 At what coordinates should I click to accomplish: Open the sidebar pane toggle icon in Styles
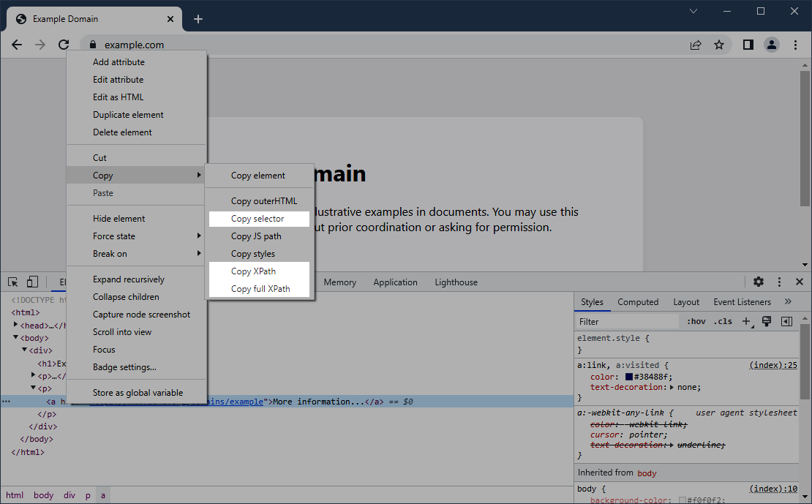coord(786,321)
